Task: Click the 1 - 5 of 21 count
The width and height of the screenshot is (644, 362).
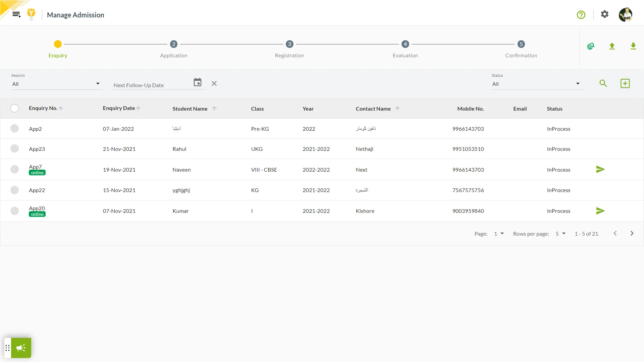Action: (586, 234)
